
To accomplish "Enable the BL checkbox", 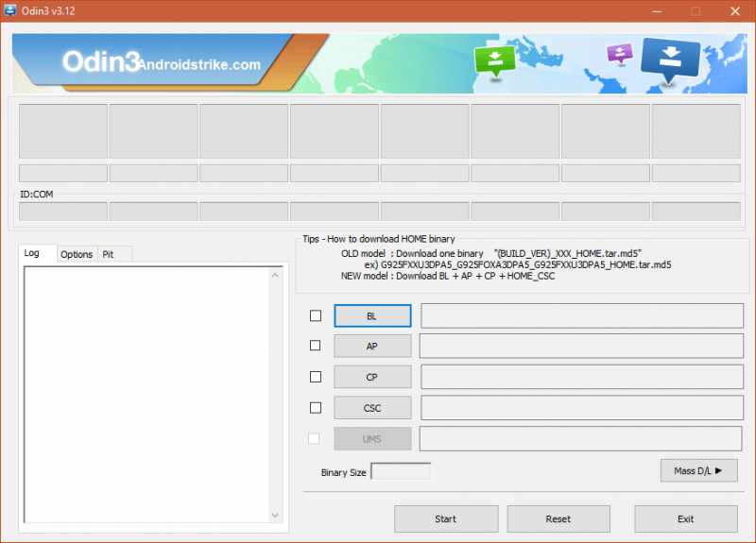I will tap(316, 315).
